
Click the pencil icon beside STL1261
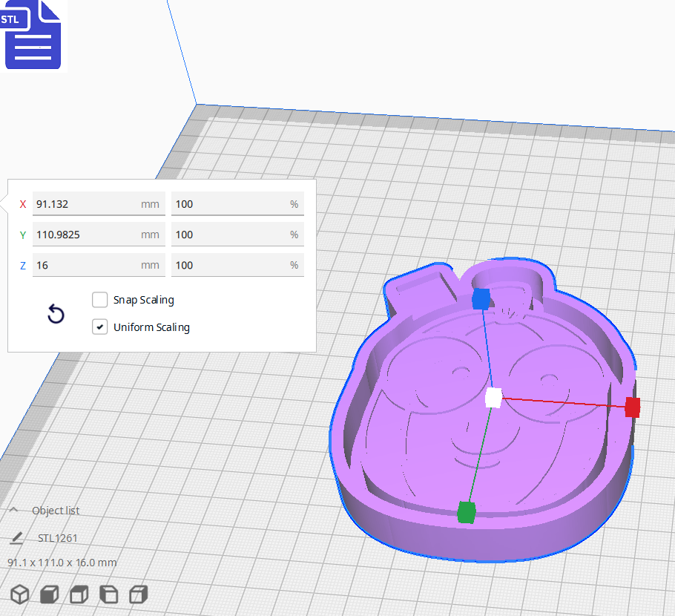click(16, 537)
